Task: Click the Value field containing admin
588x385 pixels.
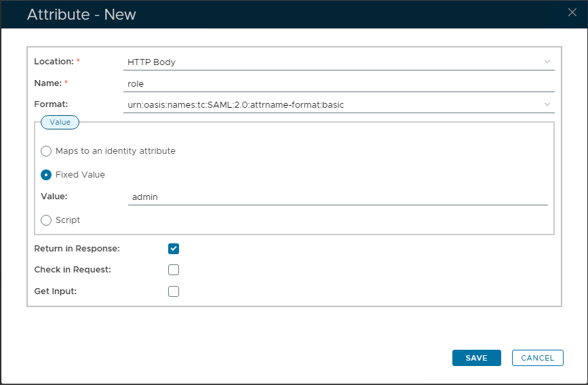Action: [337, 197]
